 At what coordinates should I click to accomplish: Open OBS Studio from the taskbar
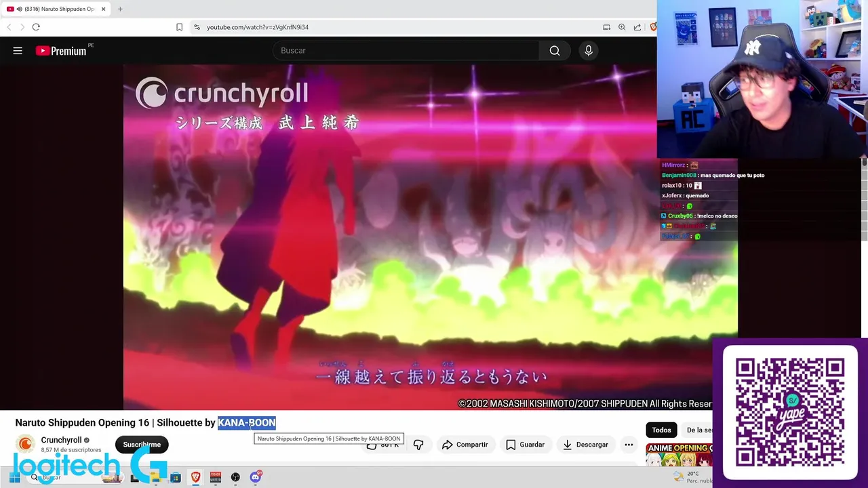pos(235,478)
